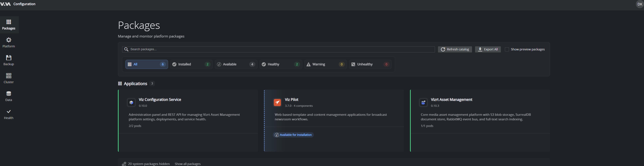Click the Packages page heading
This screenshot has width=644, height=166.
point(139,25)
